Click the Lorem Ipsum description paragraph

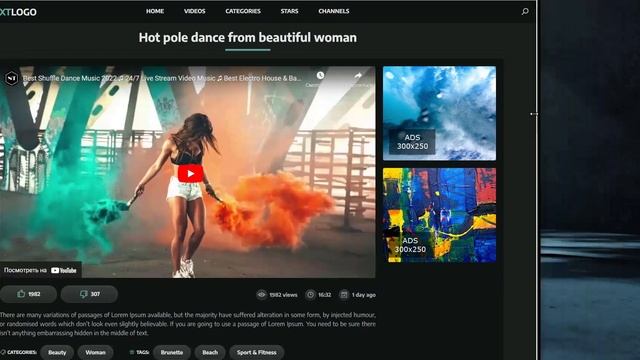pyautogui.click(x=188, y=324)
